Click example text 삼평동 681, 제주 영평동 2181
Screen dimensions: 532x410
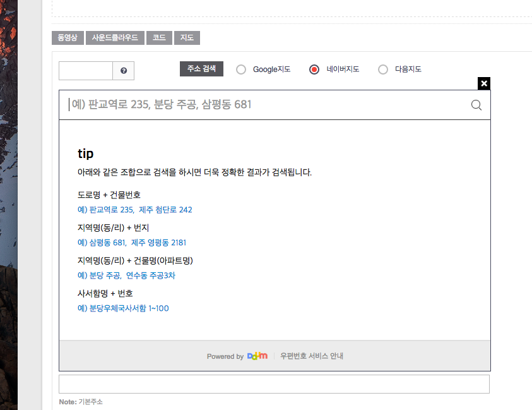pos(132,243)
